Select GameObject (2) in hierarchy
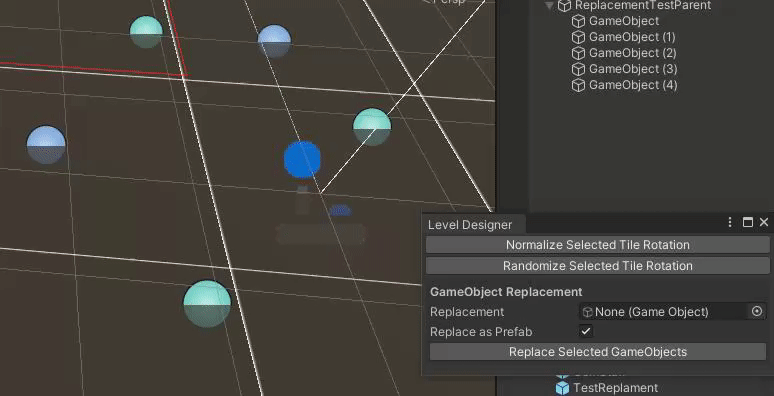Image resolution: width=774 pixels, height=396 pixels. pos(632,53)
